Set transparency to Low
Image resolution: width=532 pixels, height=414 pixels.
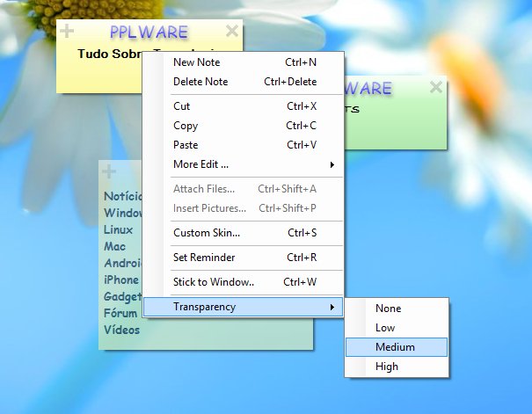[385, 328]
